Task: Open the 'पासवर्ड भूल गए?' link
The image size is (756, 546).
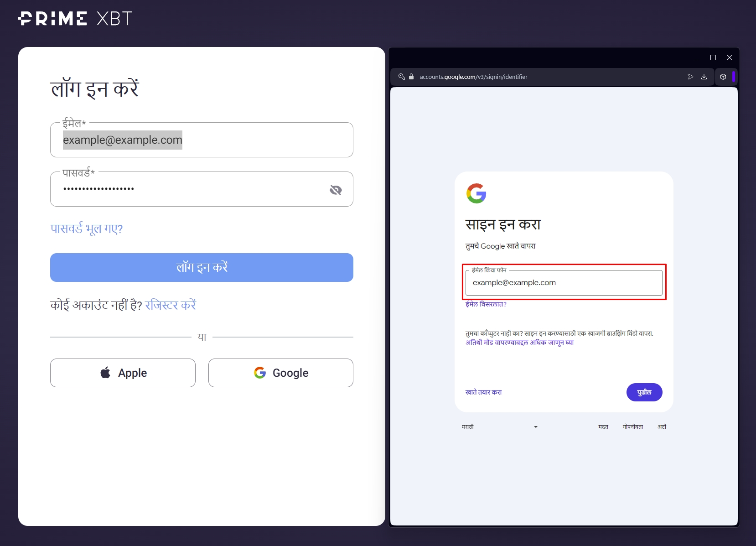Action: (87, 229)
